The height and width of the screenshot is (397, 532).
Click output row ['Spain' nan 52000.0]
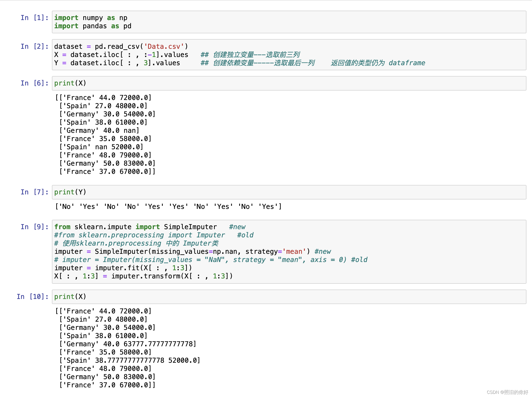click(x=101, y=147)
